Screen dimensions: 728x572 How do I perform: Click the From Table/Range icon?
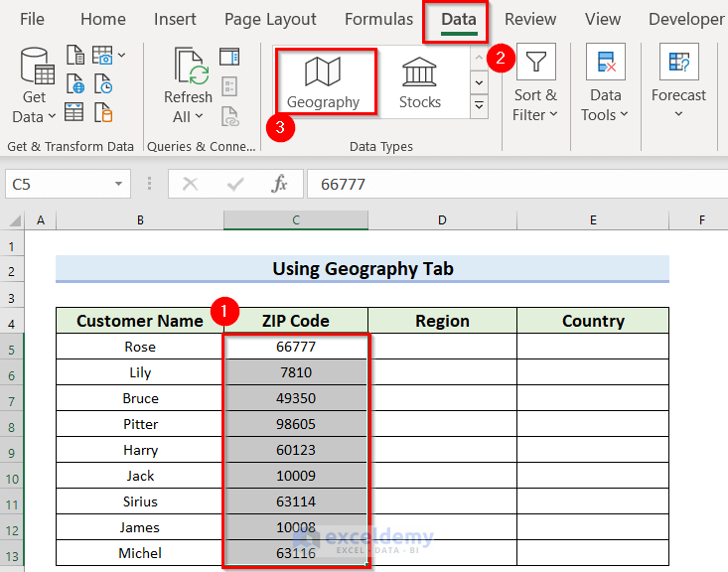pyautogui.click(x=75, y=112)
